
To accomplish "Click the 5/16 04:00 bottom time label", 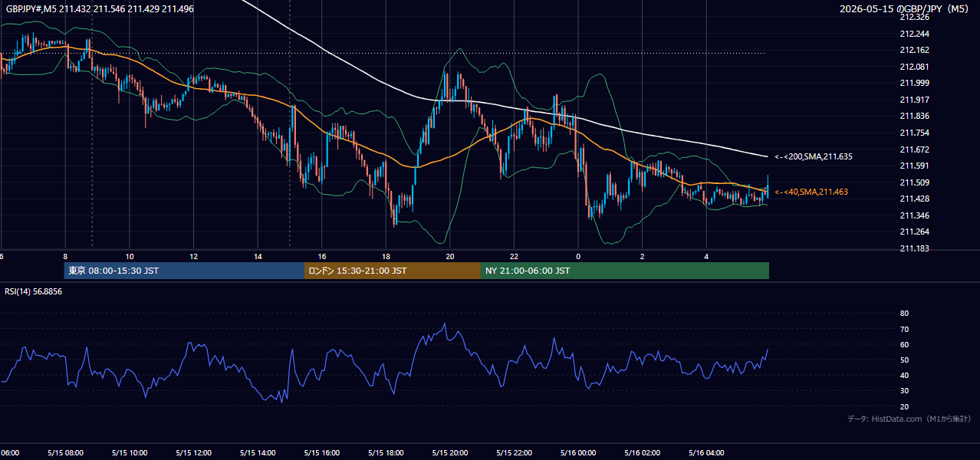I will pyautogui.click(x=705, y=452).
